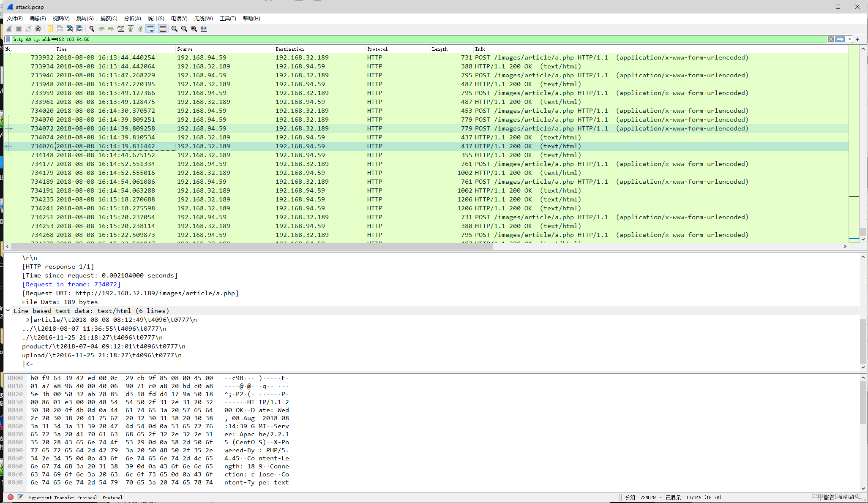Click the Hypertext Transfer Protocol status bar text
This screenshot has width=868, height=503.
76,498
